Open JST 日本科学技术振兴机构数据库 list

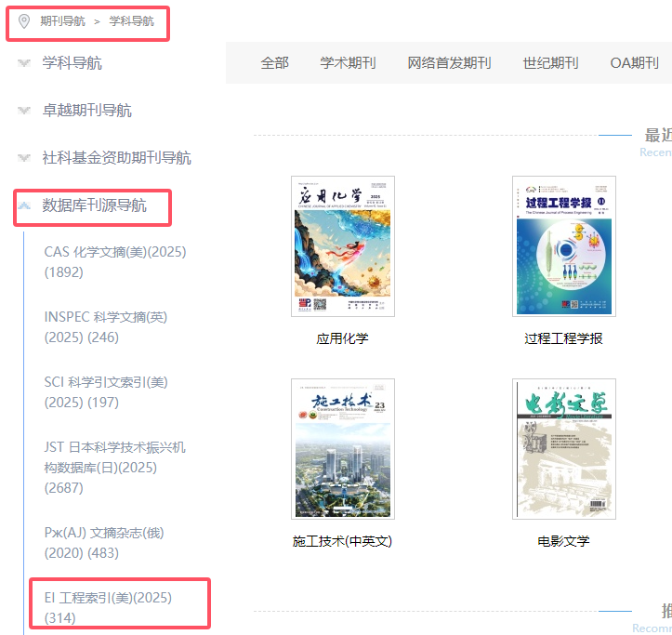click(115, 468)
